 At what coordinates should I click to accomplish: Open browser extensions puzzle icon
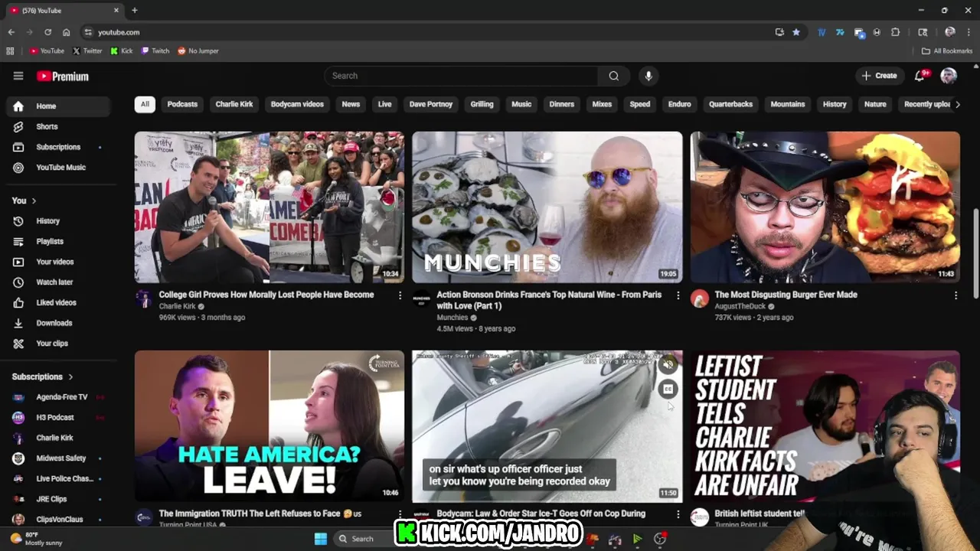(895, 32)
